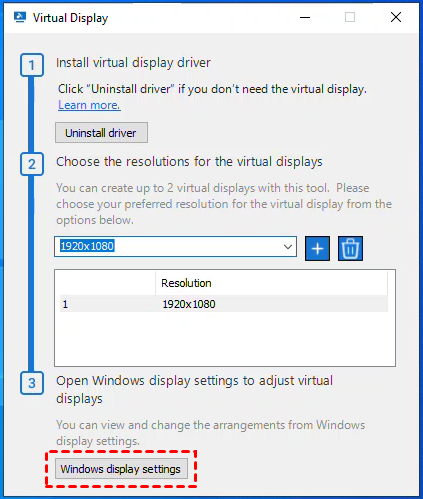The height and width of the screenshot is (499, 423).
Task: Click the Resolution column header
Action: (x=271, y=283)
